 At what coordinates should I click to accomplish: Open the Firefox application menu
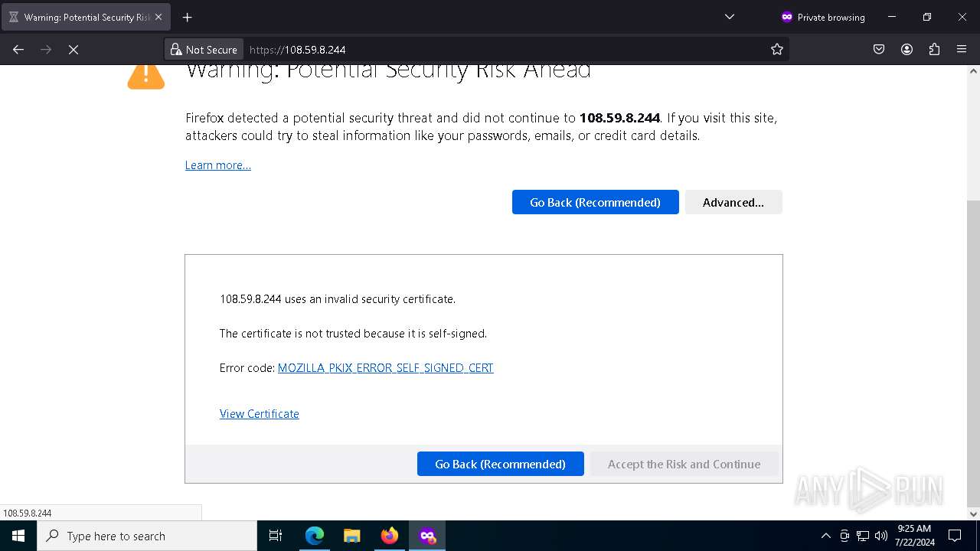[962, 49]
